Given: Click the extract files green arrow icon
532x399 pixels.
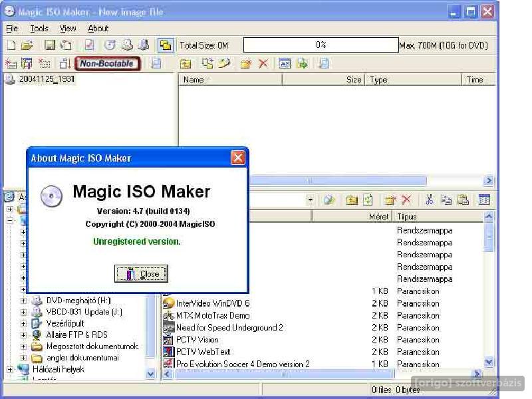Looking at the screenshot, I should tap(302, 63).
